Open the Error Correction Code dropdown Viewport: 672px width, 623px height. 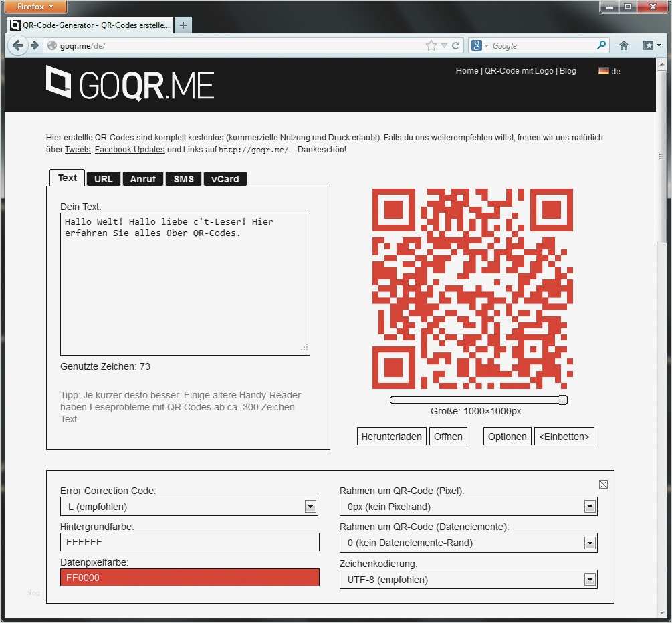189,507
